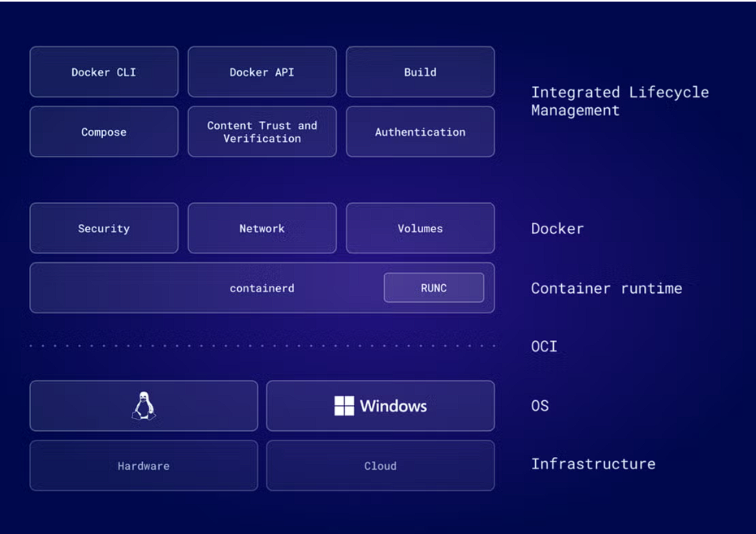Click Content Trust and Verification box
This screenshot has width=756, height=534.
pyautogui.click(x=261, y=132)
